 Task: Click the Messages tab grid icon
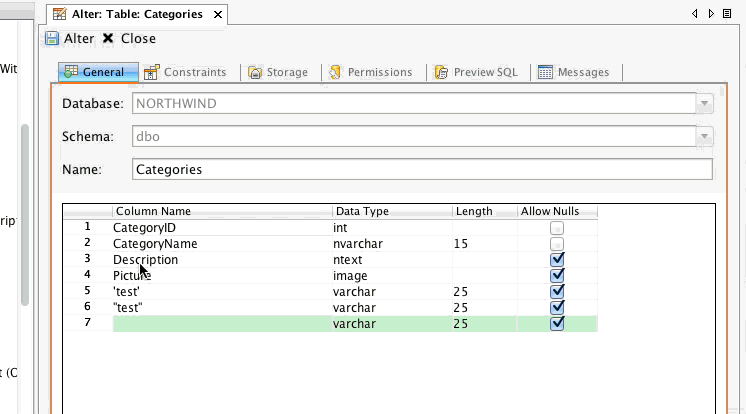tap(546, 72)
